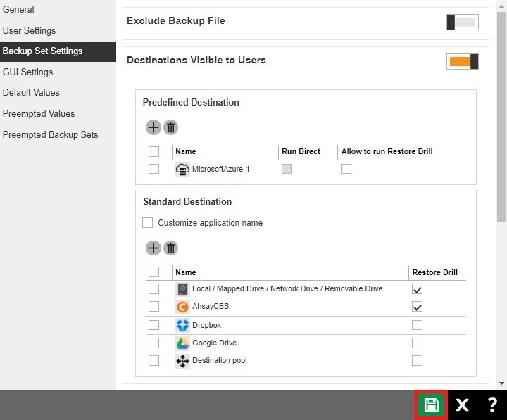The width and height of the screenshot is (507, 420).
Task: Tick Run Direct checkbox for MicrosoftAzure-1
Action: click(287, 169)
